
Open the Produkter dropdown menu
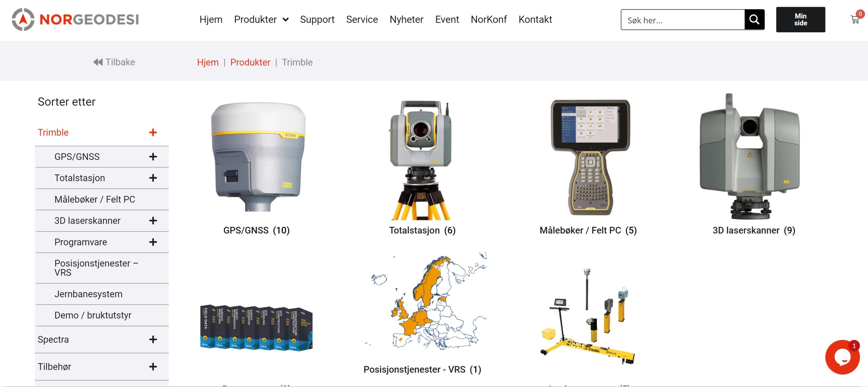[x=261, y=20]
